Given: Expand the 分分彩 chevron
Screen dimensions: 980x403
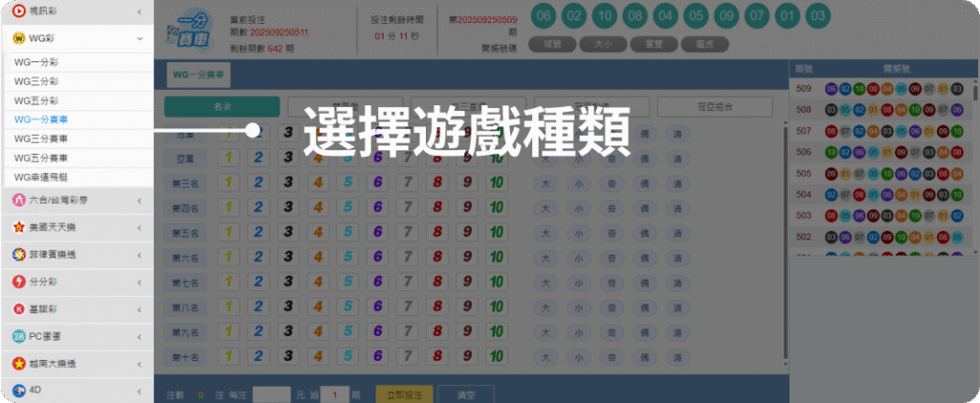Looking at the screenshot, I should point(140,281).
